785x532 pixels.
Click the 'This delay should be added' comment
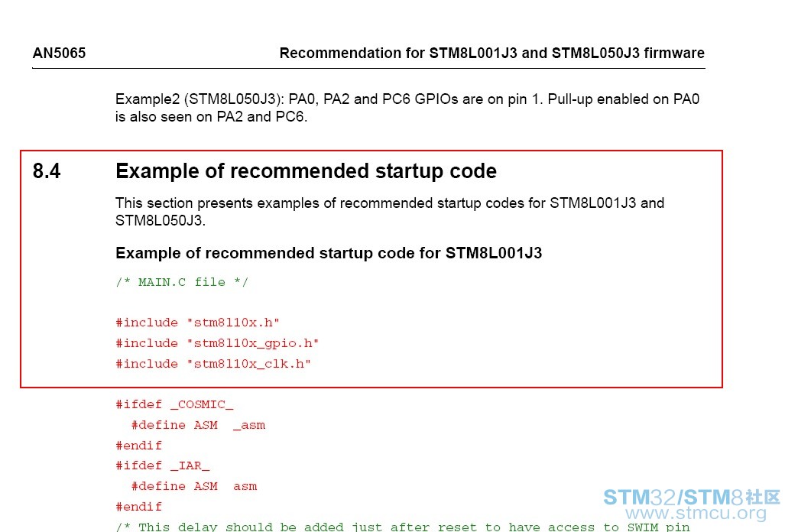(x=403, y=527)
